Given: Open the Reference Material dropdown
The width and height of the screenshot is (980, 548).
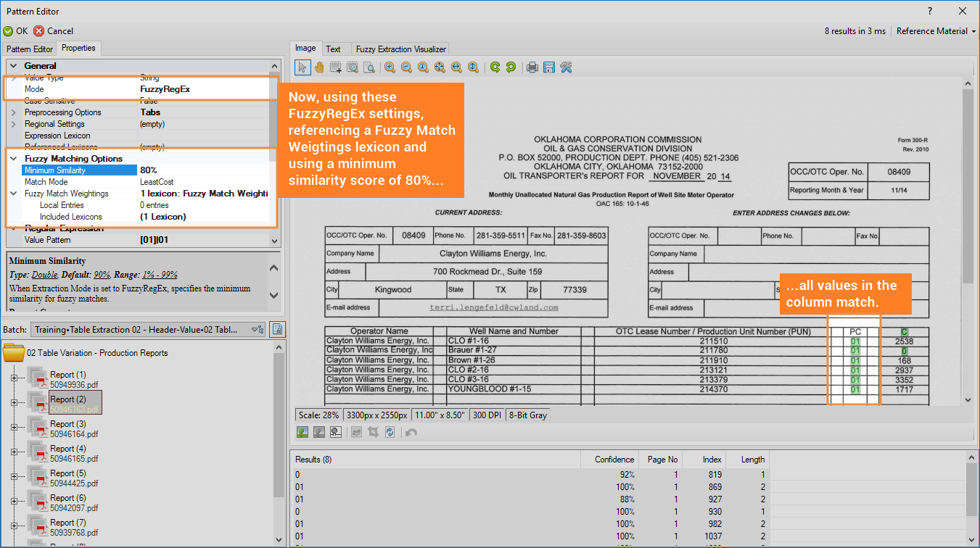Looking at the screenshot, I should tap(936, 31).
